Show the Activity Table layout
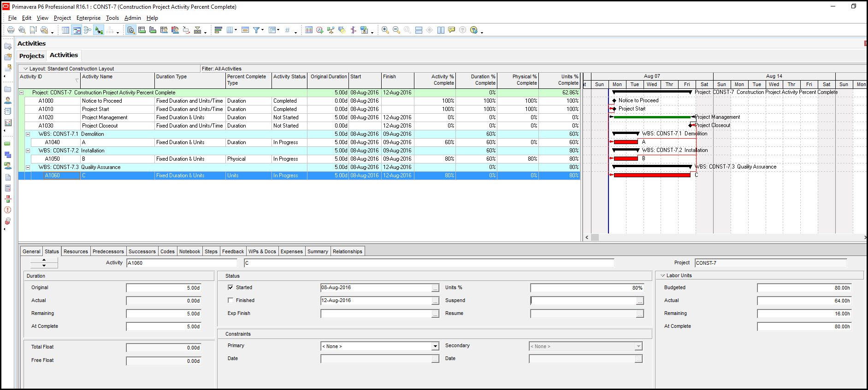The height and width of the screenshot is (390, 868). 65,30
